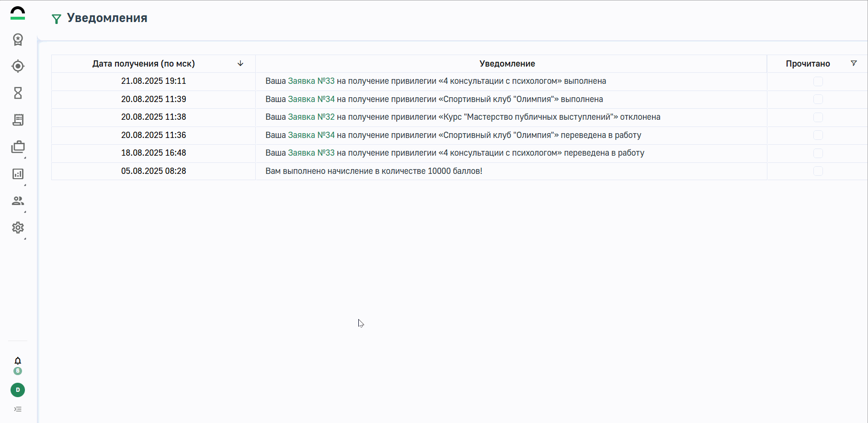Open the chart reports sidebar icon
The height and width of the screenshot is (423, 868).
[18, 174]
